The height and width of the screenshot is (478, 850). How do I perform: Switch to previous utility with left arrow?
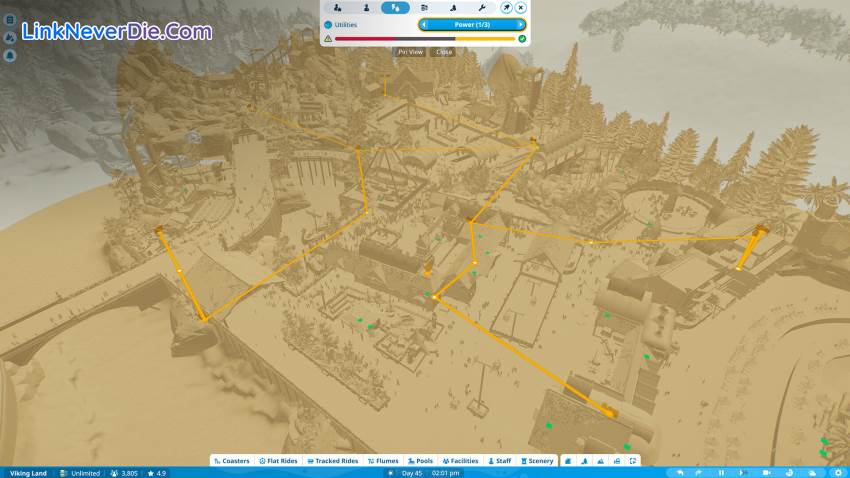pos(424,23)
